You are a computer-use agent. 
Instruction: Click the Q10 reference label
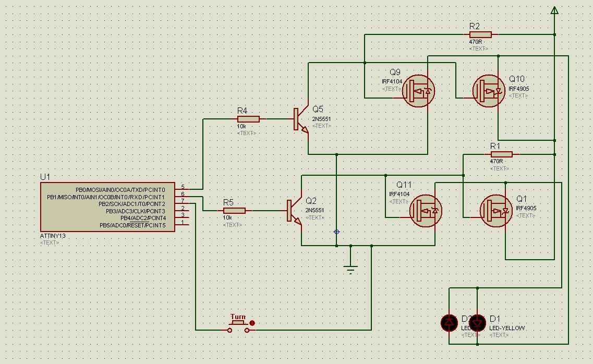click(517, 79)
